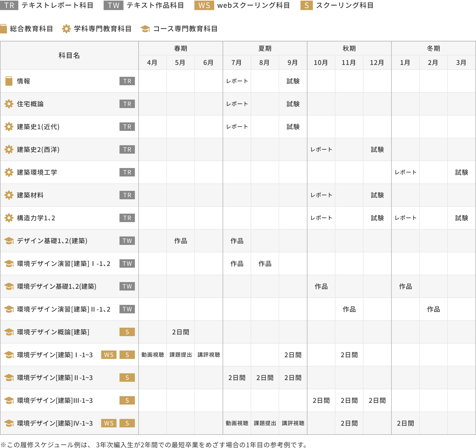
Task: Click レポート for 建築史2(西洋) in October
Action: [321, 149]
